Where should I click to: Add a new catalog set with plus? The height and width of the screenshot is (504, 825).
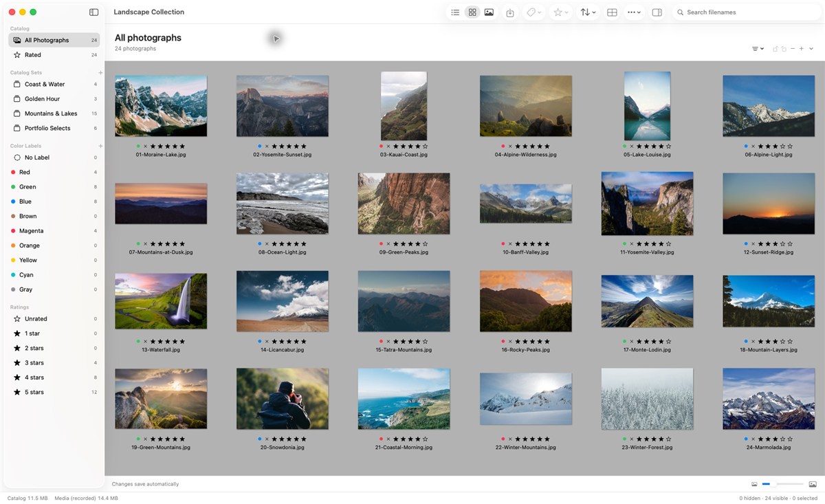tap(100, 72)
